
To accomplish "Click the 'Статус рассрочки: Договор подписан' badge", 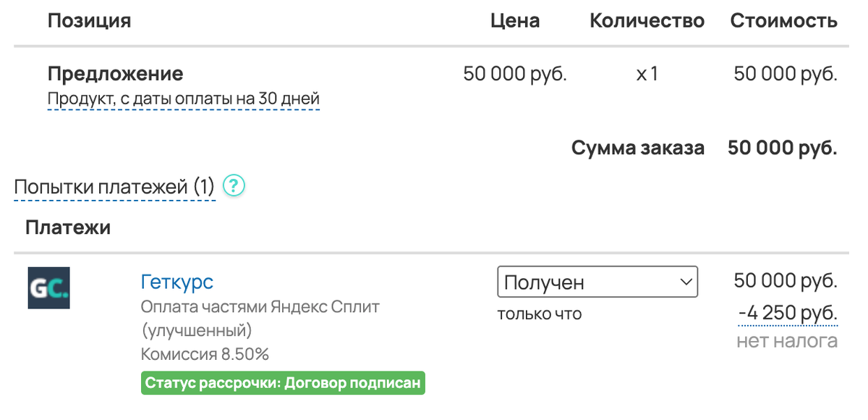I will pos(284,383).
